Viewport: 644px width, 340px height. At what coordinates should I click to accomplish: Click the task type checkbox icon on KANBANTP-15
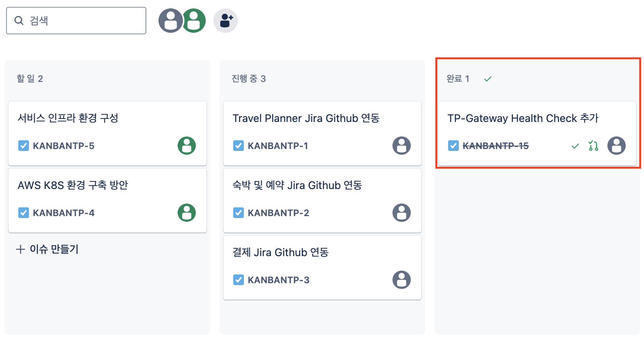click(x=453, y=146)
